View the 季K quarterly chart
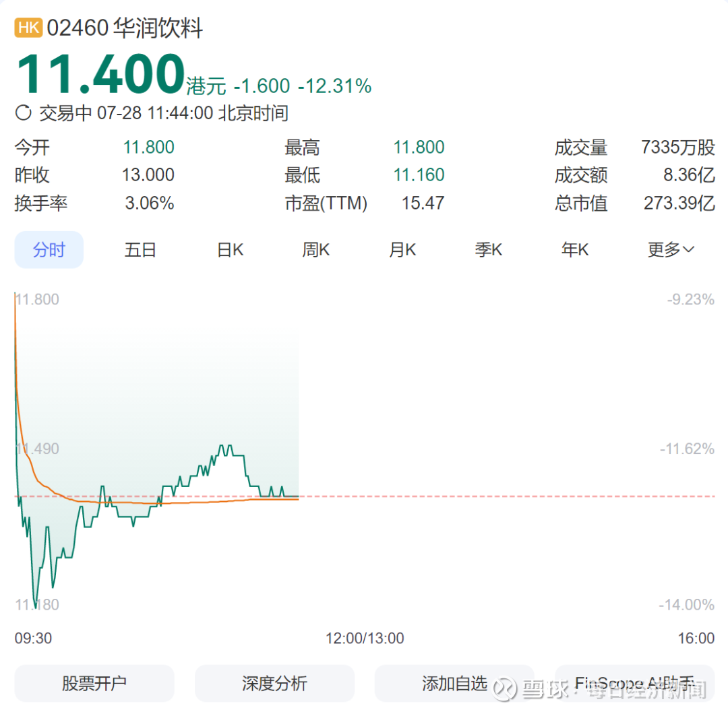This screenshot has height=712, width=728. (489, 250)
